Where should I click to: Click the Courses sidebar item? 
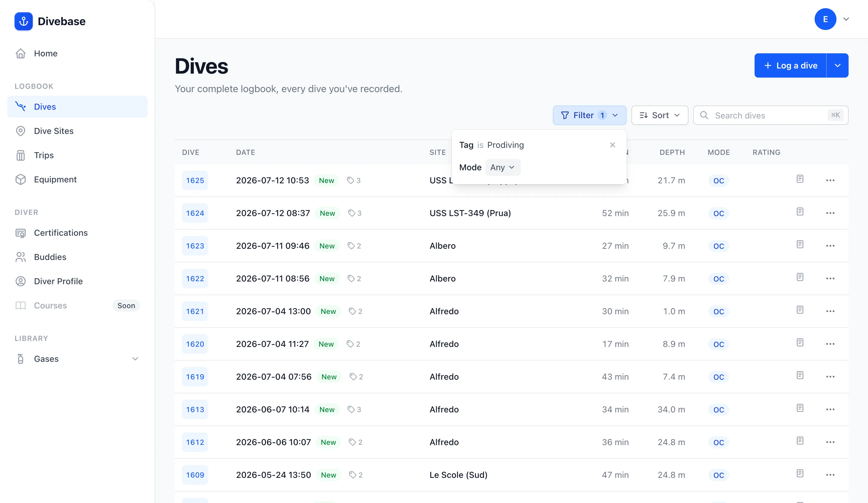pyautogui.click(x=77, y=305)
